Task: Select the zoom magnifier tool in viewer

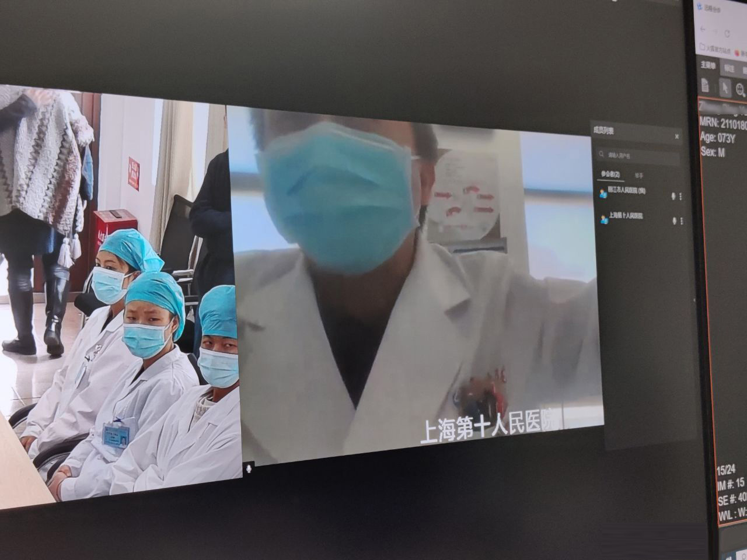Action: pyautogui.click(x=740, y=89)
